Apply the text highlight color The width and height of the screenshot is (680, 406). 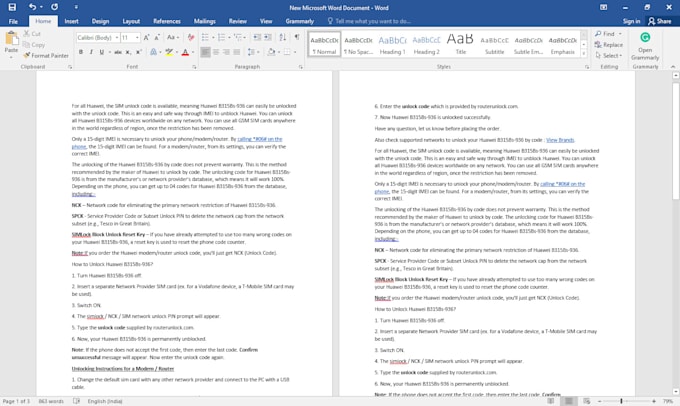click(169, 52)
